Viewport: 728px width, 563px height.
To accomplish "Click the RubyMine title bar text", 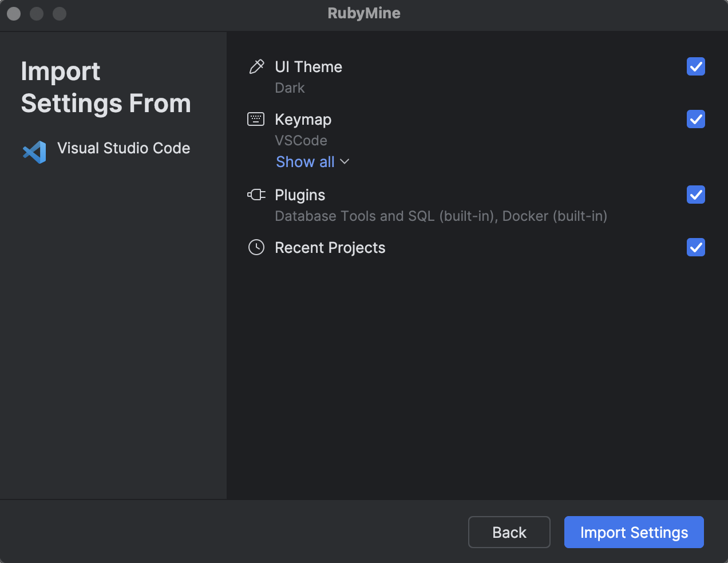I will point(364,13).
